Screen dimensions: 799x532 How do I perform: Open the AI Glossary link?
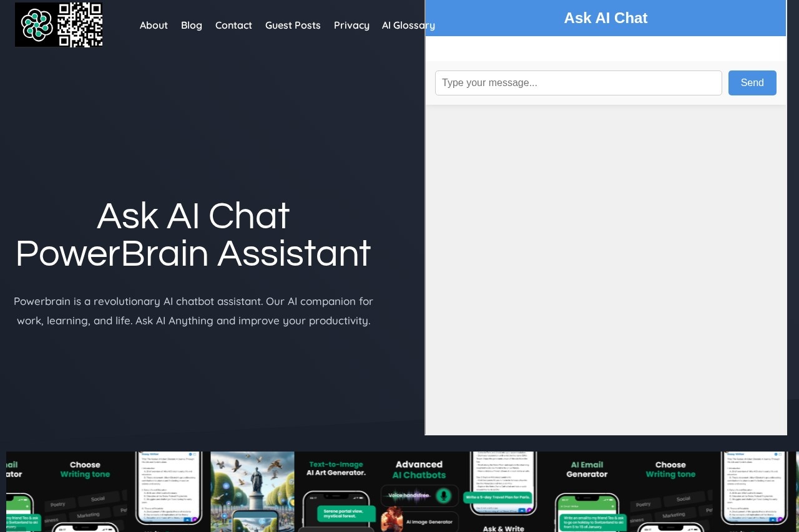coord(408,25)
